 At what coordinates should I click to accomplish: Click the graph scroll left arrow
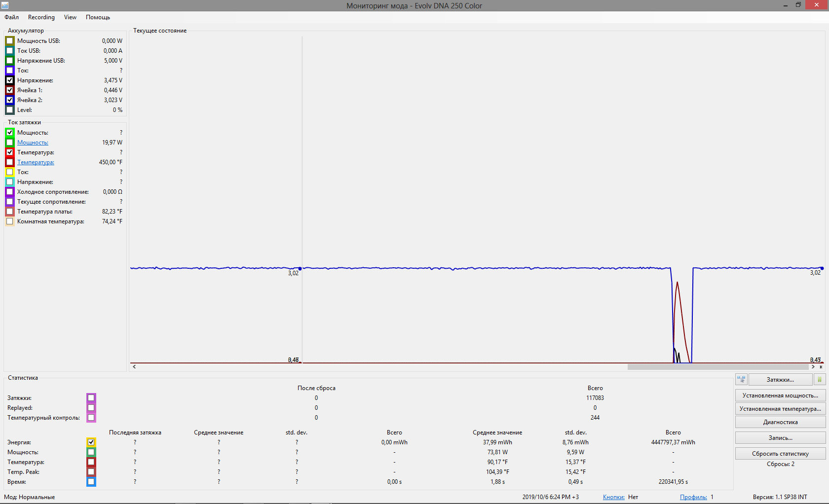[134, 367]
